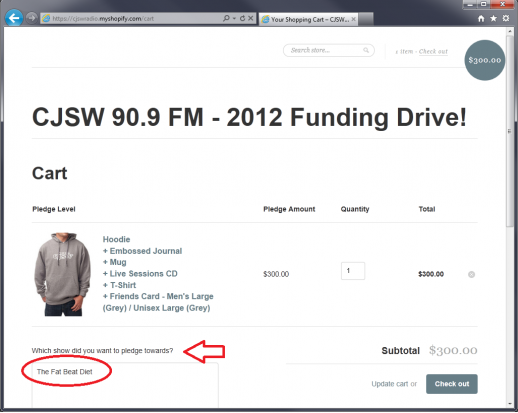The width and height of the screenshot is (518, 413).
Task: Click the Update cart link
Action: coord(390,384)
